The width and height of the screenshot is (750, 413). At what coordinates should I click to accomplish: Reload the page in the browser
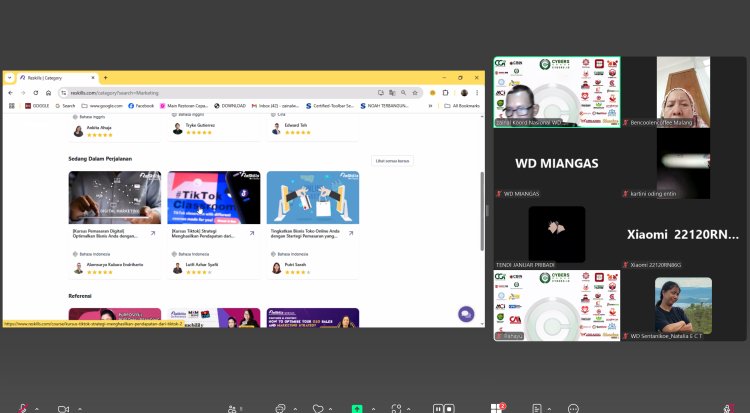[37, 92]
